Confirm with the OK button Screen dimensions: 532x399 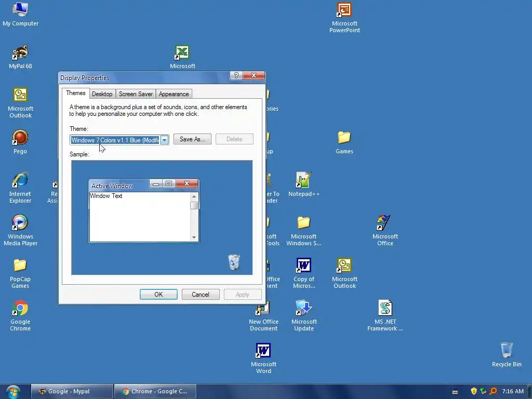tap(158, 295)
